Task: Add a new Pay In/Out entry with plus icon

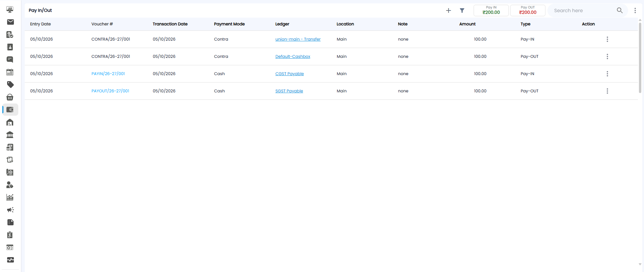Action: tap(449, 10)
